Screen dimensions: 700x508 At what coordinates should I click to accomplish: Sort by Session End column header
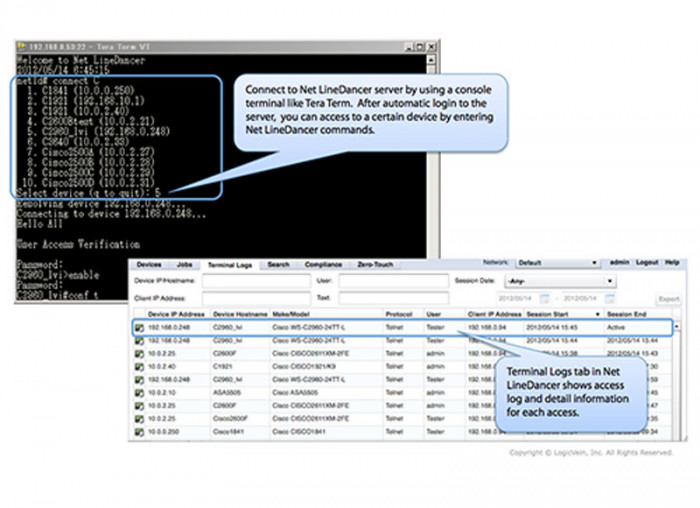(627, 315)
